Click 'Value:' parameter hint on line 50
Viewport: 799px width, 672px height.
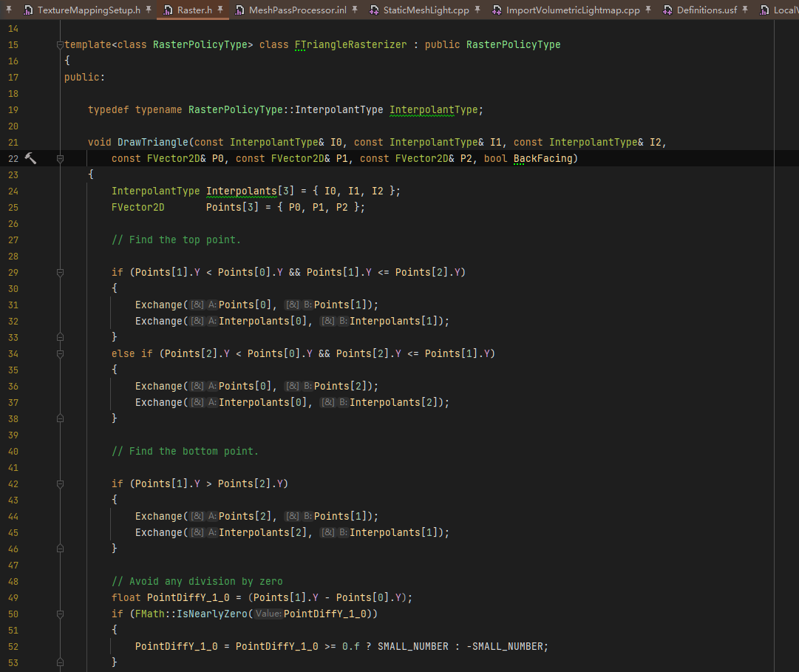(x=268, y=614)
